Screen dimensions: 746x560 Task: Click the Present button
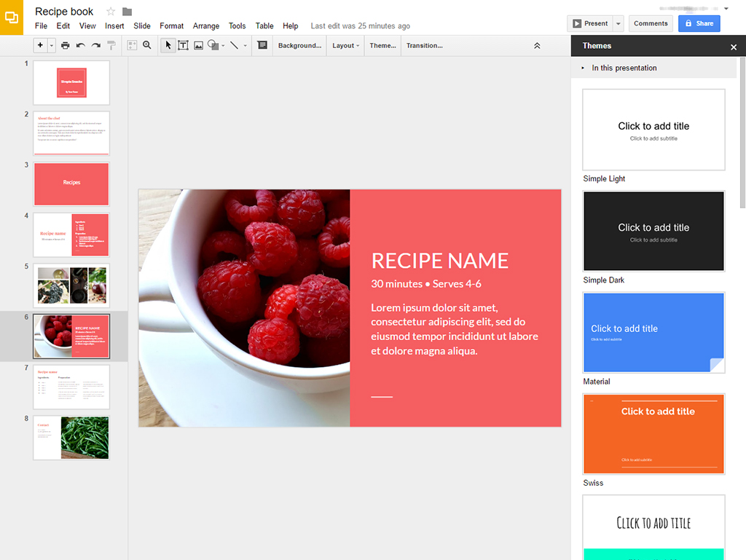coord(592,23)
